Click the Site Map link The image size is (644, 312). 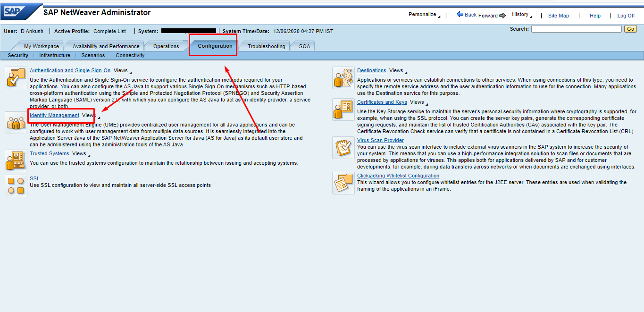559,16
